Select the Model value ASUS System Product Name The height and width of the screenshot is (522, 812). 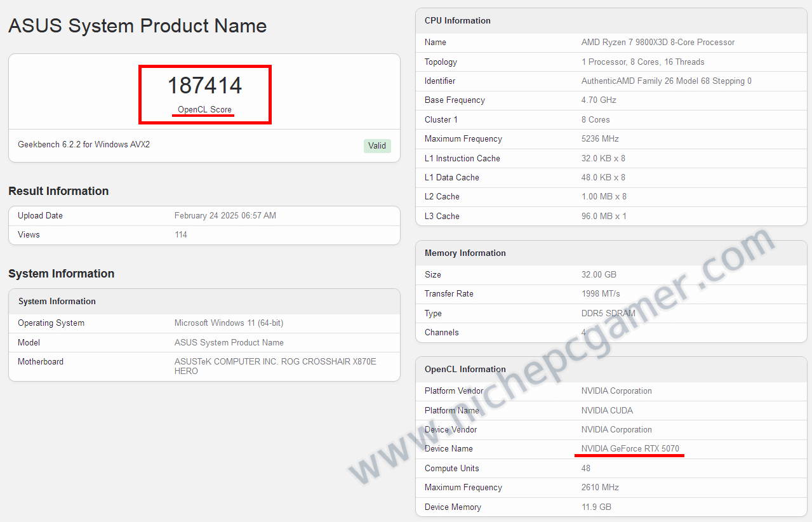click(x=229, y=342)
